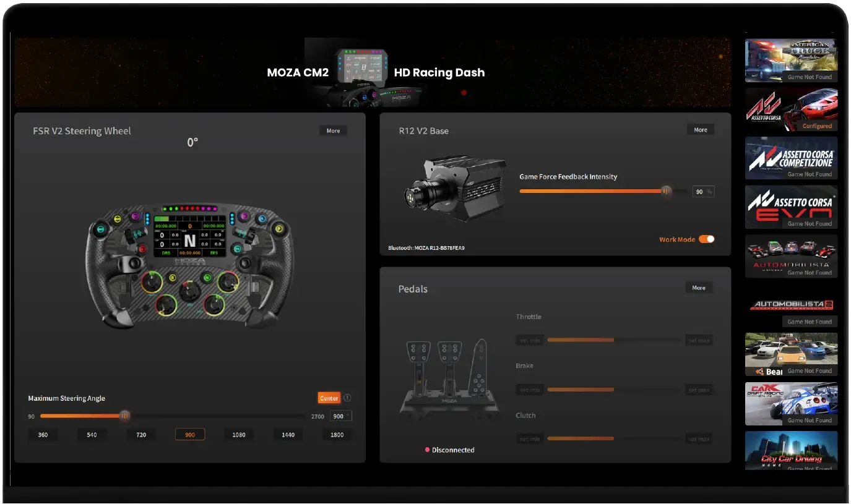Image resolution: width=851 pixels, height=504 pixels.
Task: Open More for R12 V2 Base
Action: pyautogui.click(x=701, y=130)
